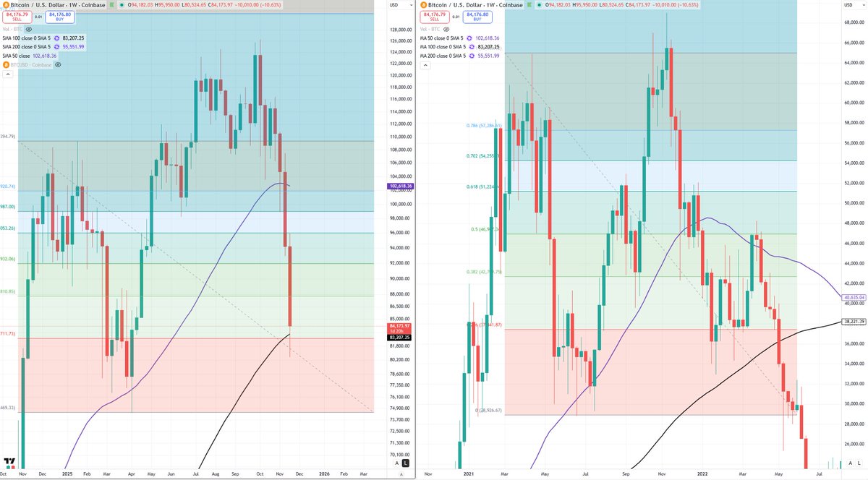
Task: Click the 128,000.00 tick on left price axis
Action: 400,30
